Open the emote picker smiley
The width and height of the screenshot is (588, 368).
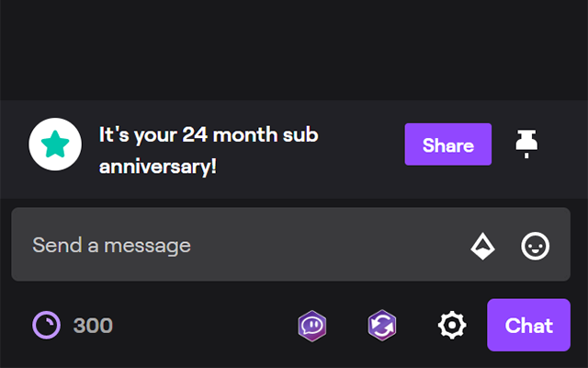[x=535, y=246]
